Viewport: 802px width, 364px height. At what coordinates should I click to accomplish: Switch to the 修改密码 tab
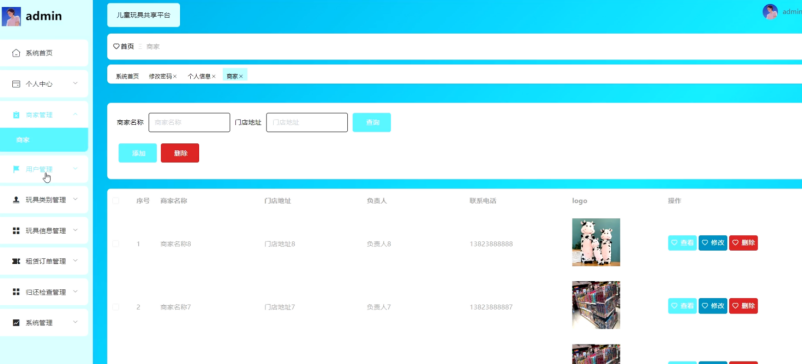160,77
